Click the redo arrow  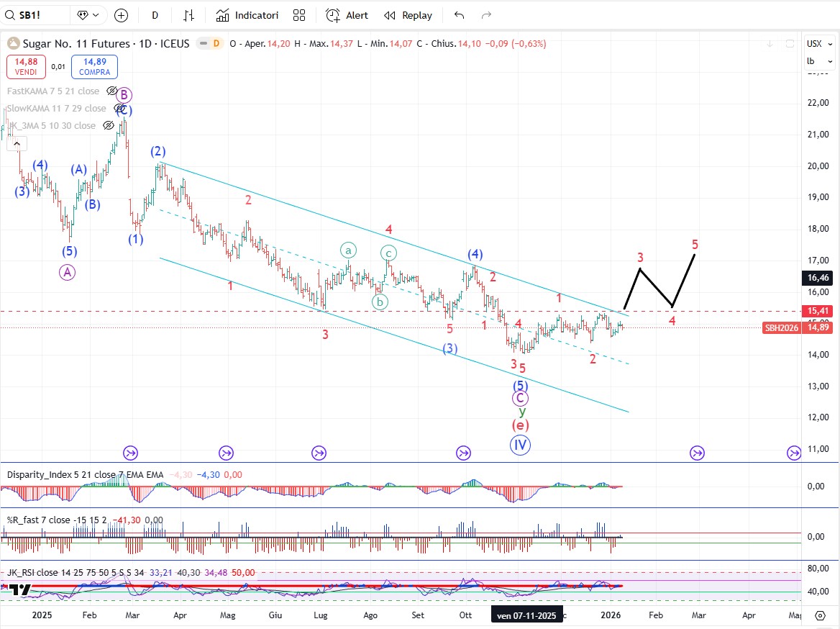(x=486, y=15)
